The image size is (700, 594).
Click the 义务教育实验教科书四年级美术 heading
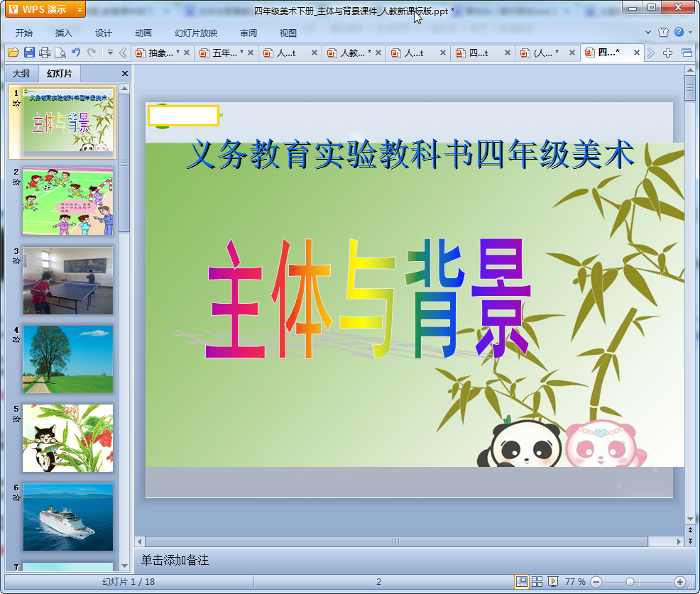coord(410,155)
